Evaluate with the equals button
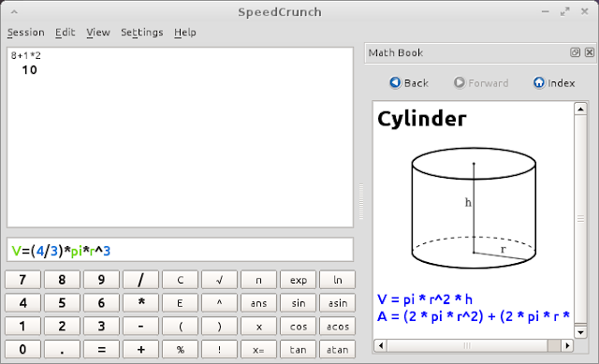This screenshot has width=599, height=364. pos(101,349)
